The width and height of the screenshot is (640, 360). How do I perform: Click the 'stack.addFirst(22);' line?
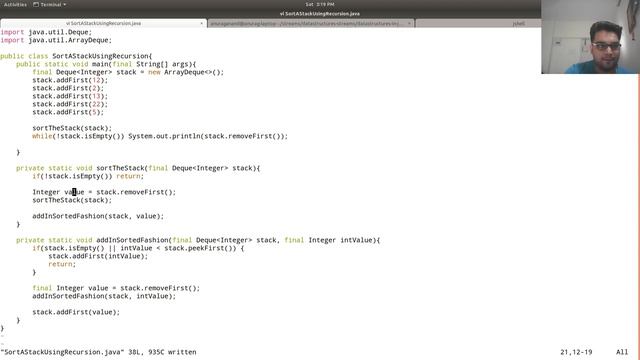70,104
